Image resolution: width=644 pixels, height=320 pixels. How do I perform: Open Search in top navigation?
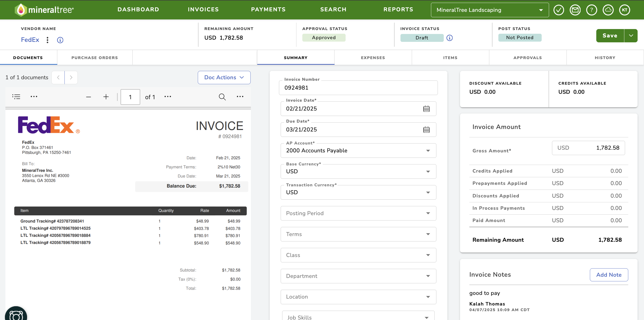point(333,10)
